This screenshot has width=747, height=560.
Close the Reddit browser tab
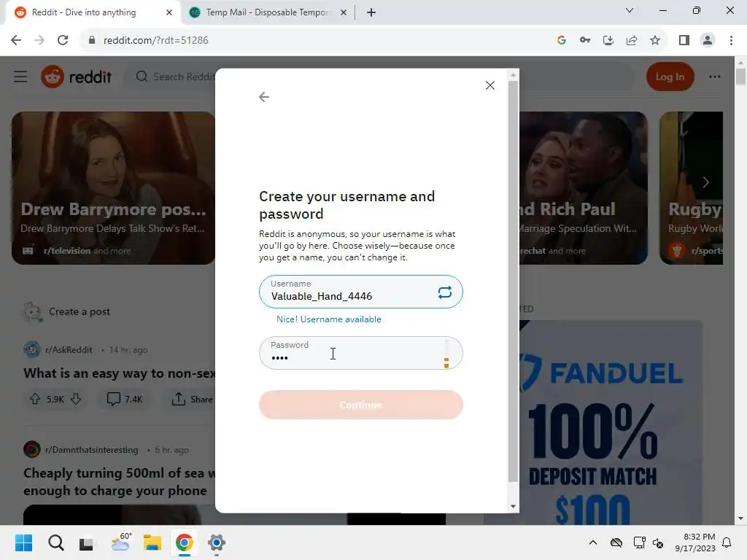click(169, 12)
